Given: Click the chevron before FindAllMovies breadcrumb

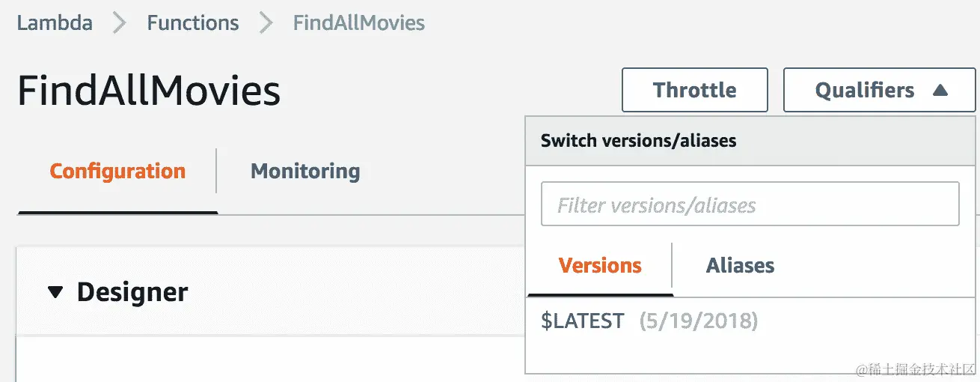Looking at the screenshot, I should click(266, 23).
